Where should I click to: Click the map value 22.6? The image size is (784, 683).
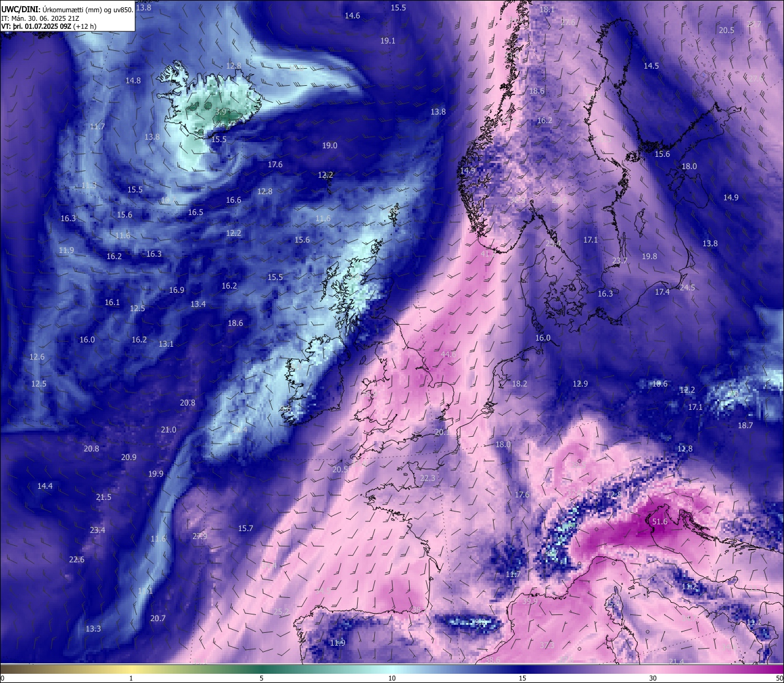point(77,560)
